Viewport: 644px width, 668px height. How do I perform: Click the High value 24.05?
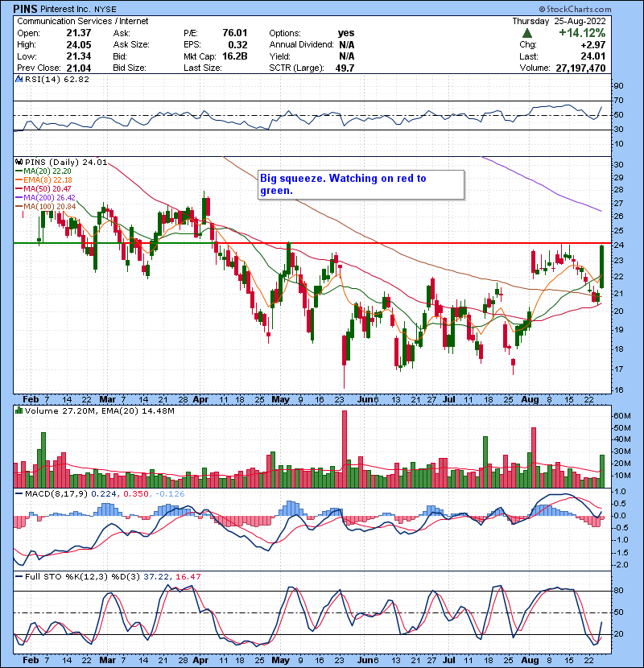click(x=78, y=44)
